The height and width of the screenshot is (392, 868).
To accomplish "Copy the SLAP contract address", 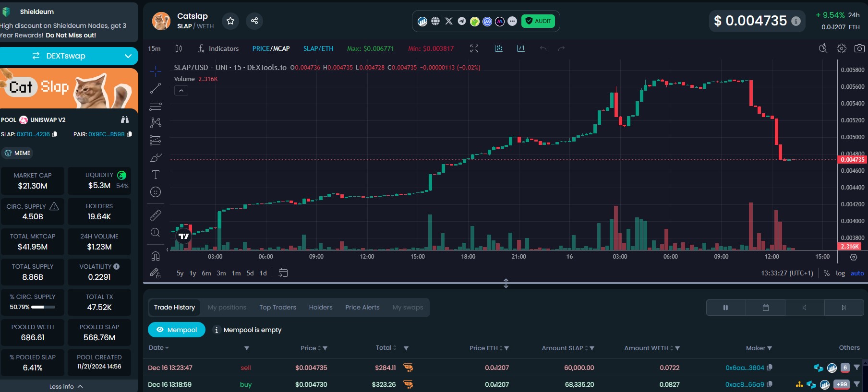I will pyautogui.click(x=54, y=134).
